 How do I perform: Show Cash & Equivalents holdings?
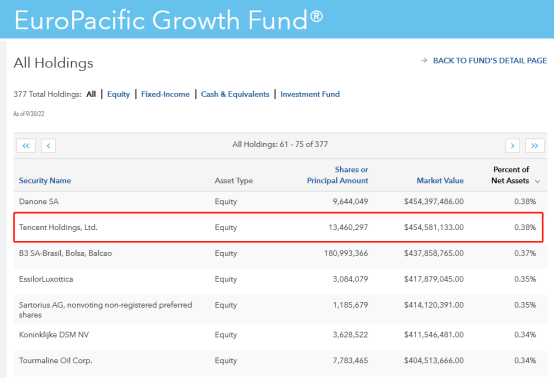pyautogui.click(x=235, y=94)
